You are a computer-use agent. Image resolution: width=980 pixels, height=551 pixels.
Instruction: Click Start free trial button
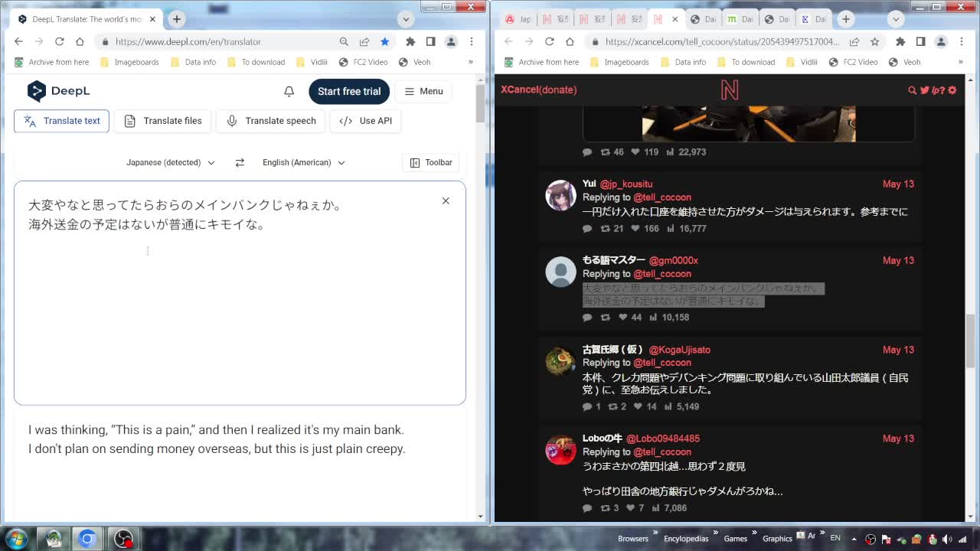pos(349,91)
